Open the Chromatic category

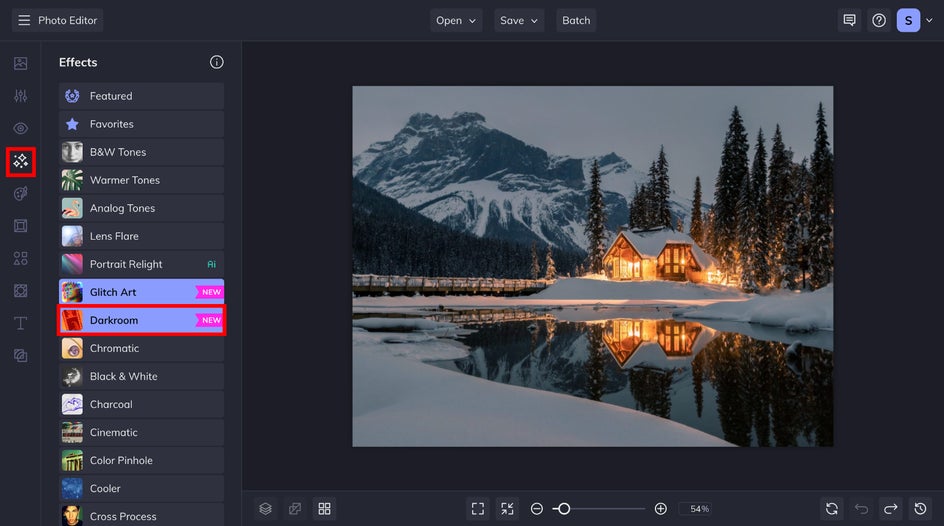(x=141, y=348)
